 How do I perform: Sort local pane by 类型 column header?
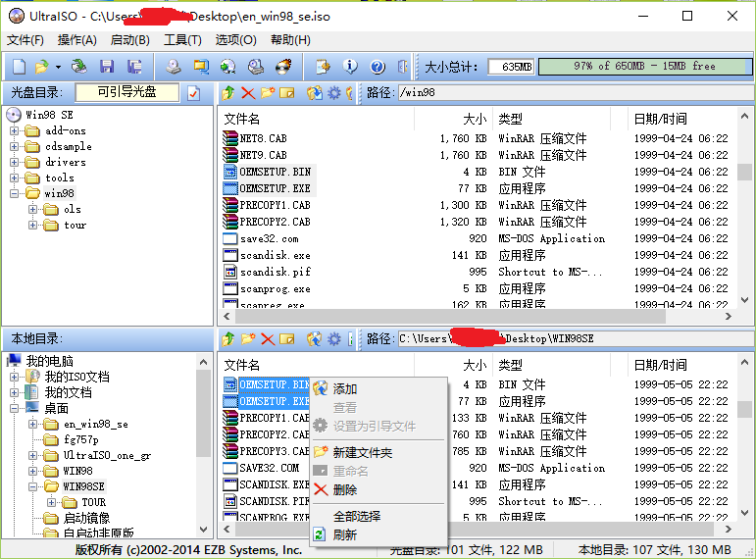(552, 365)
